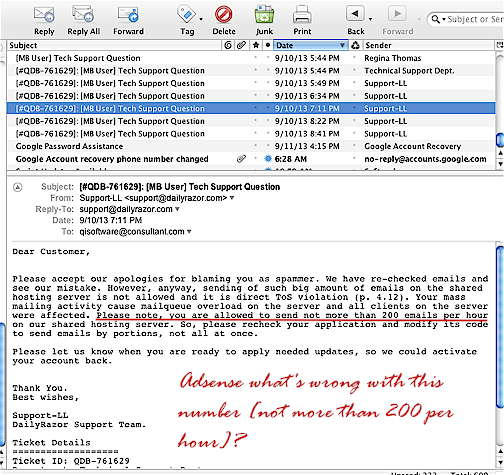
Task: Click the Reply All toolbar icon
Action: (83, 14)
